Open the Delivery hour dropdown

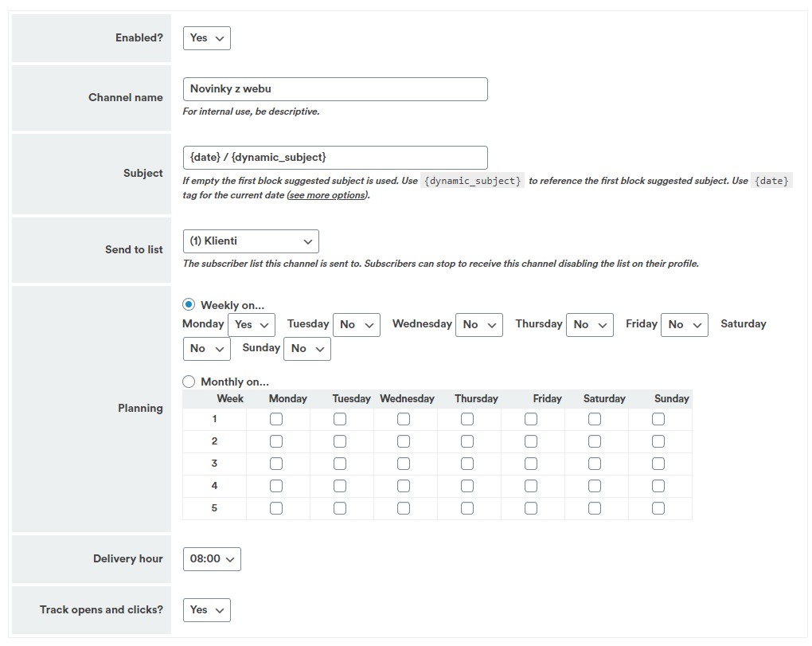click(x=212, y=559)
